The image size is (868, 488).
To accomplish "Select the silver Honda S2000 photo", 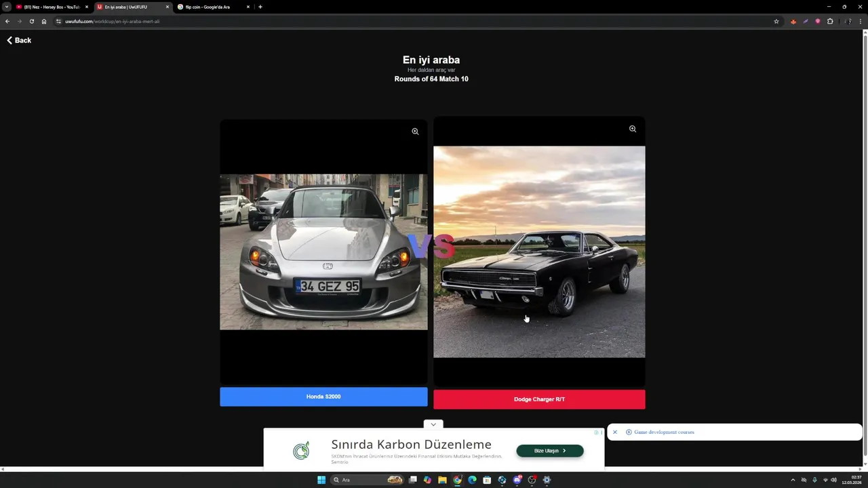I will [x=323, y=252].
